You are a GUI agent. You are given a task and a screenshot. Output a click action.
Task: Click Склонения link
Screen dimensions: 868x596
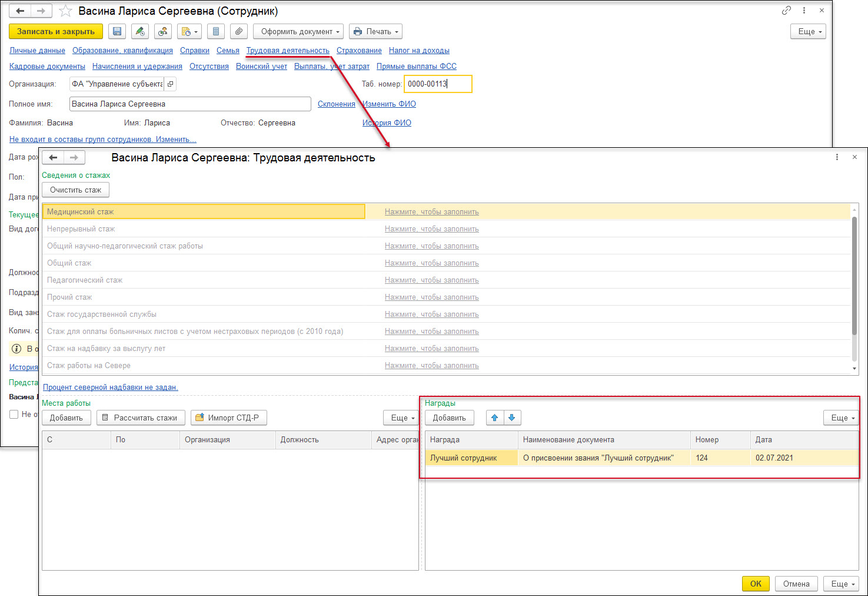point(337,104)
